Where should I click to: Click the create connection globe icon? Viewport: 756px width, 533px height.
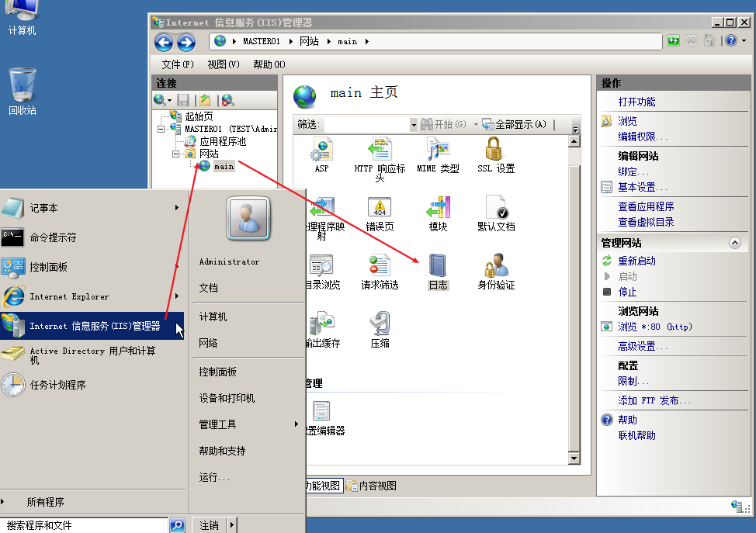tap(160, 100)
